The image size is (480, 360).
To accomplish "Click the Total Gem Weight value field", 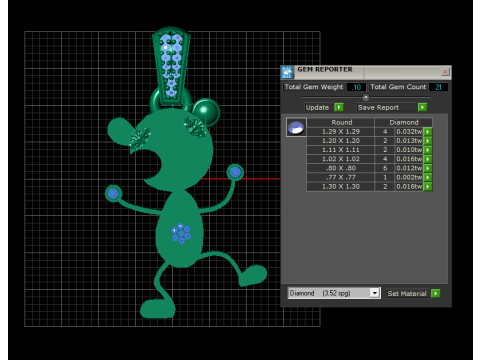I will (356, 87).
